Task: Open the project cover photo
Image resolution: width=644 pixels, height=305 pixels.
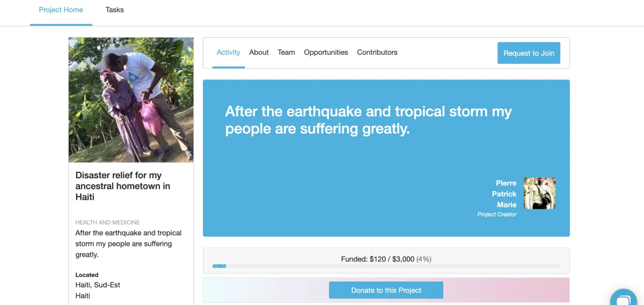Action: point(131,100)
